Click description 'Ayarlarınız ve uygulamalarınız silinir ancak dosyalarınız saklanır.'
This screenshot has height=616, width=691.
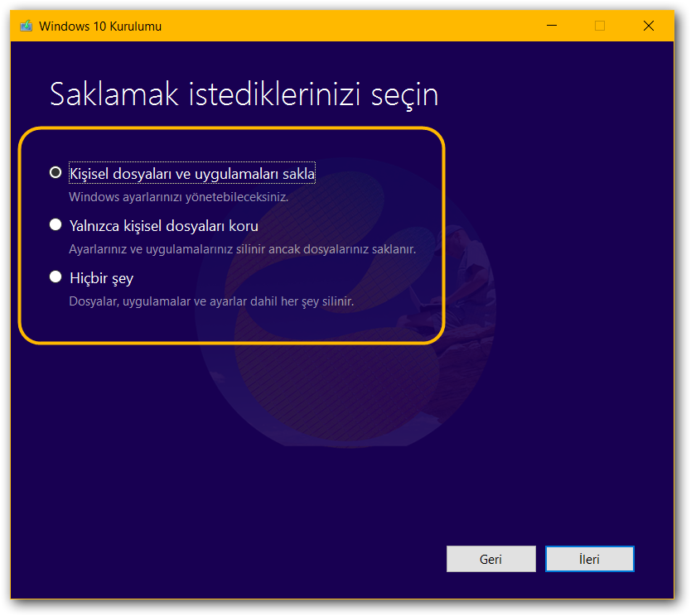(x=243, y=249)
